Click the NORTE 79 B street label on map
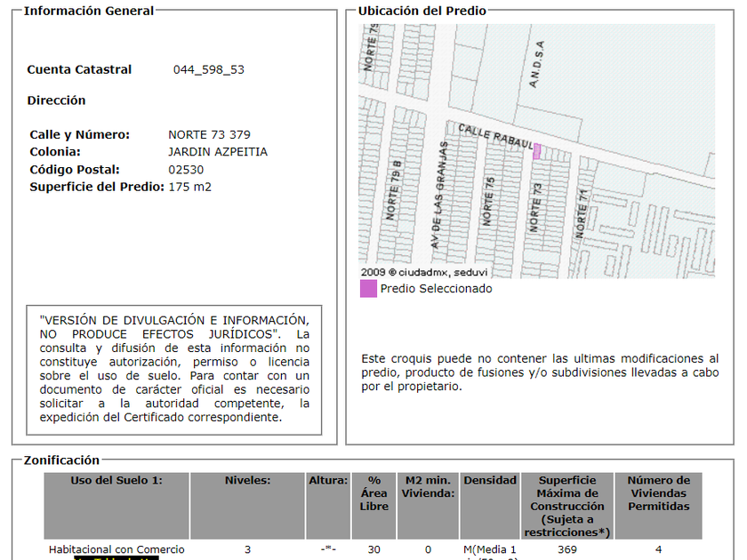The image size is (747, 560). point(393,190)
